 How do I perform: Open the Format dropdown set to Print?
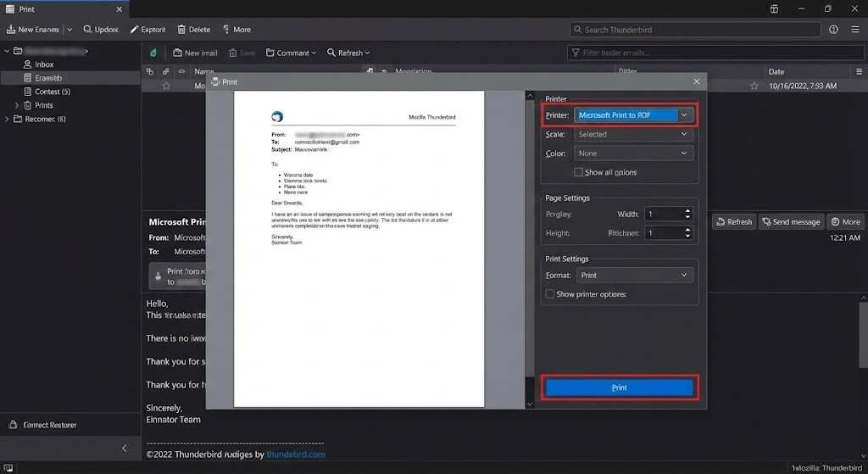pyautogui.click(x=634, y=276)
